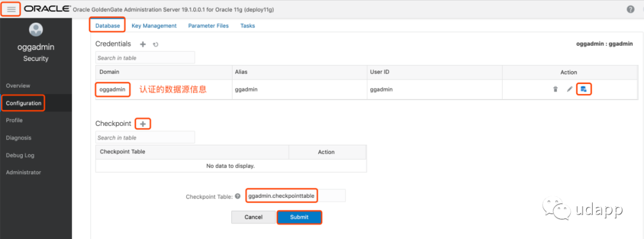This screenshot has height=239, width=644.
Task: Open the Key Management tab
Action: coord(154,26)
